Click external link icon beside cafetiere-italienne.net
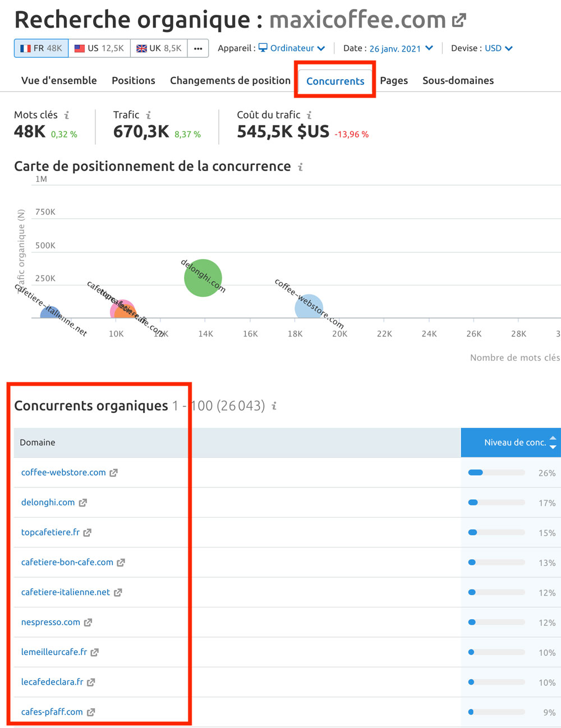This screenshot has width=561, height=728. tap(118, 593)
